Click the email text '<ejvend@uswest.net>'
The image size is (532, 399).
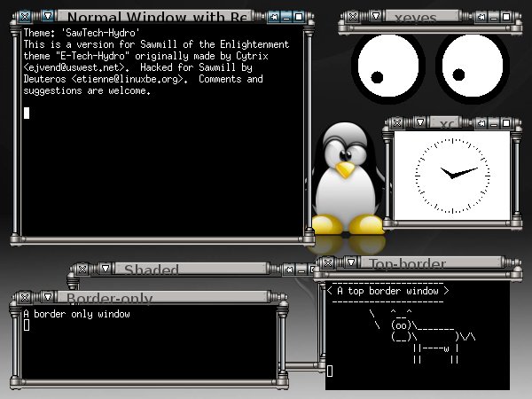[x=76, y=67]
